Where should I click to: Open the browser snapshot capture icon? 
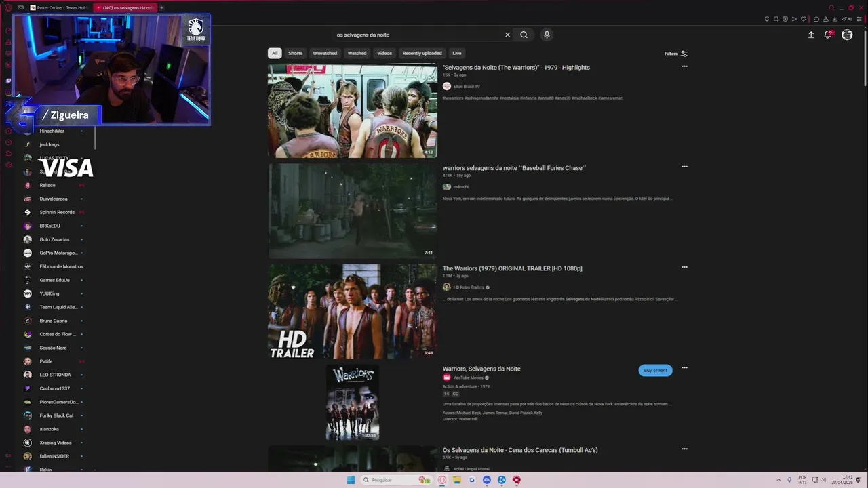[776, 19]
